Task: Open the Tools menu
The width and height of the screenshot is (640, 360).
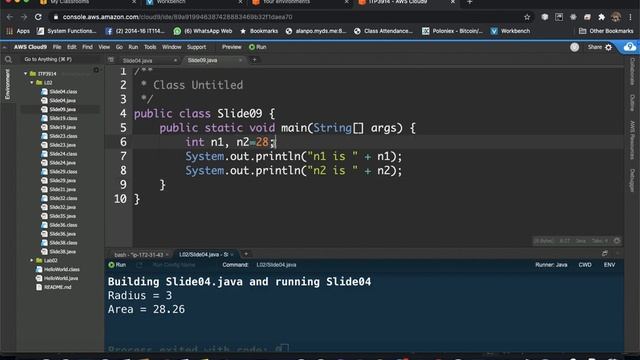Action: point(150,47)
